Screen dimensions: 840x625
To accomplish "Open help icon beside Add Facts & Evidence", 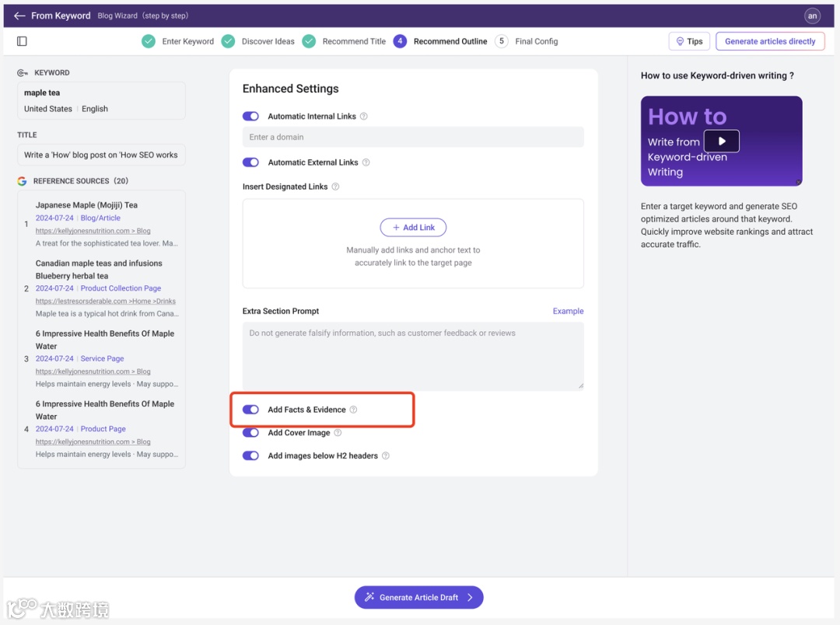I will click(354, 410).
